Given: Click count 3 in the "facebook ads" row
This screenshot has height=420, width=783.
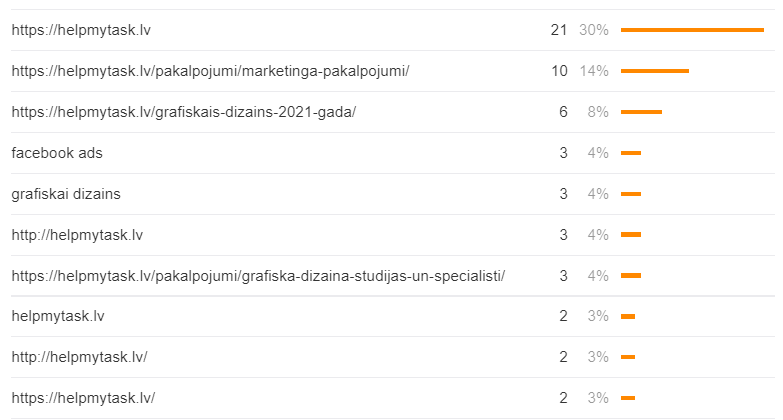Looking at the screenshot, I should coord(564,153).
